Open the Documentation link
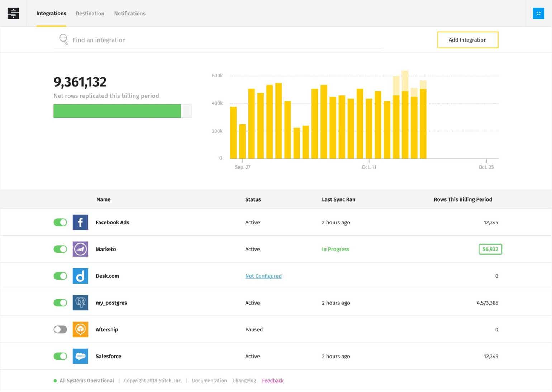Viewport: 552px width, 392px height. [209, 381]
